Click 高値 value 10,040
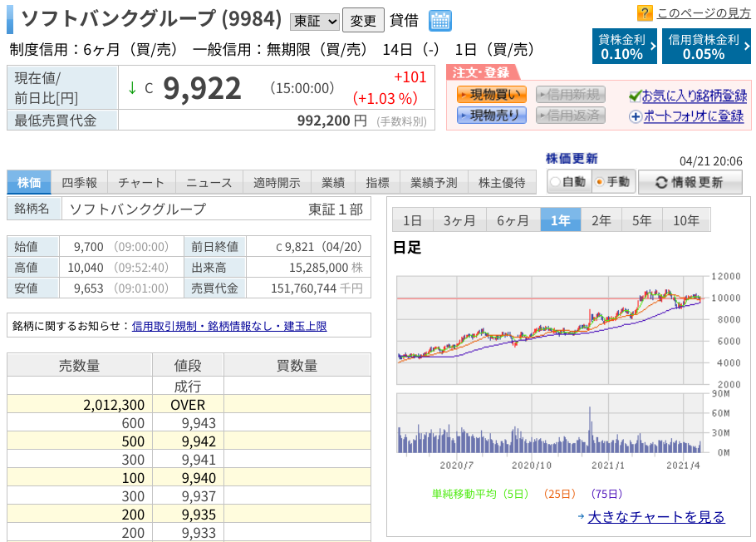 (86, 268)
